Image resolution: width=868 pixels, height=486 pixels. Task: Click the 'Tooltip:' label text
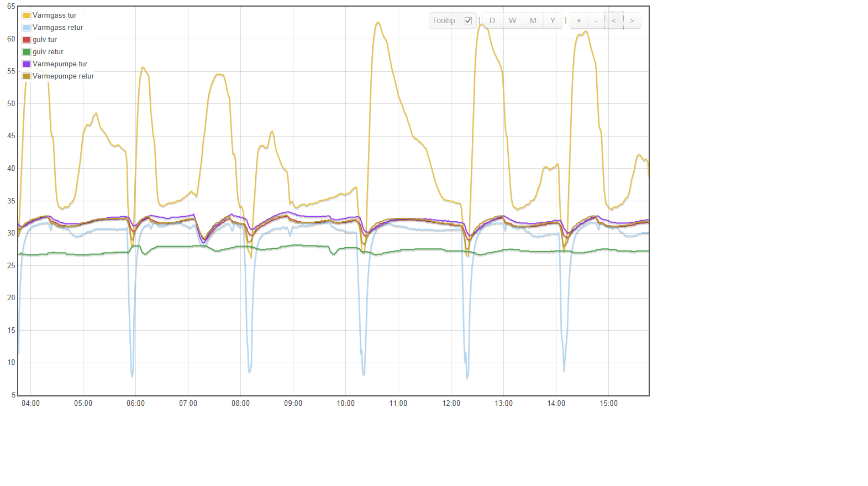coord(445,20)
